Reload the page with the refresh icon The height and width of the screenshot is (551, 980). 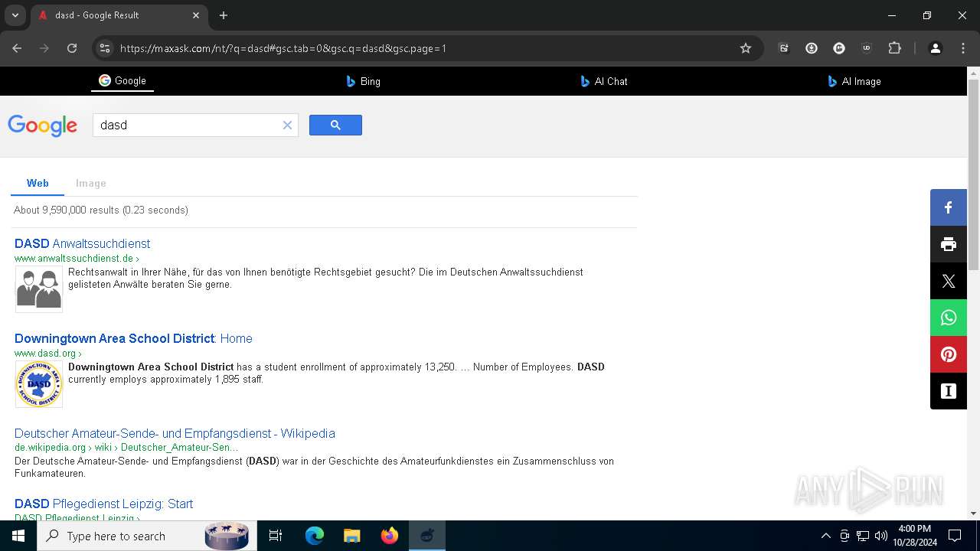(x=72, y=48)
